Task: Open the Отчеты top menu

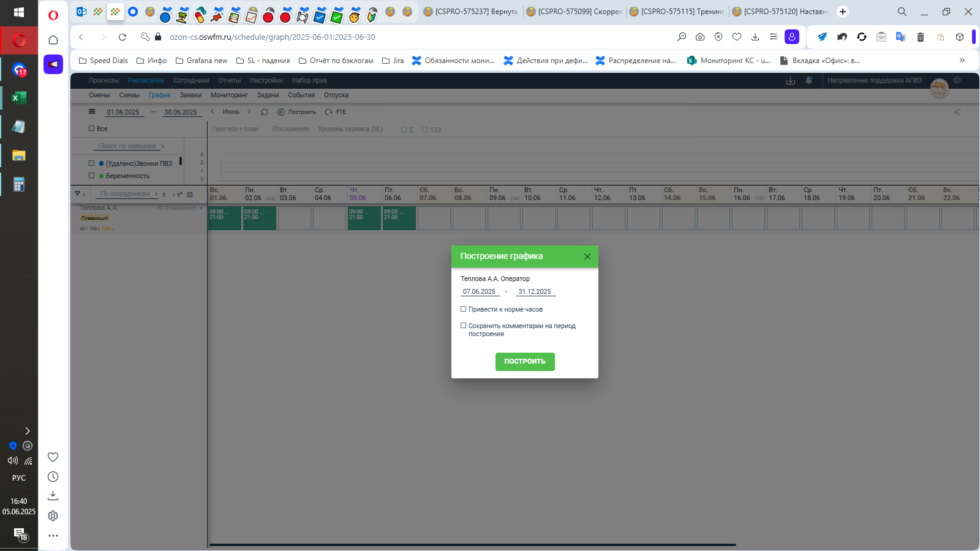Action: [230, 80]
